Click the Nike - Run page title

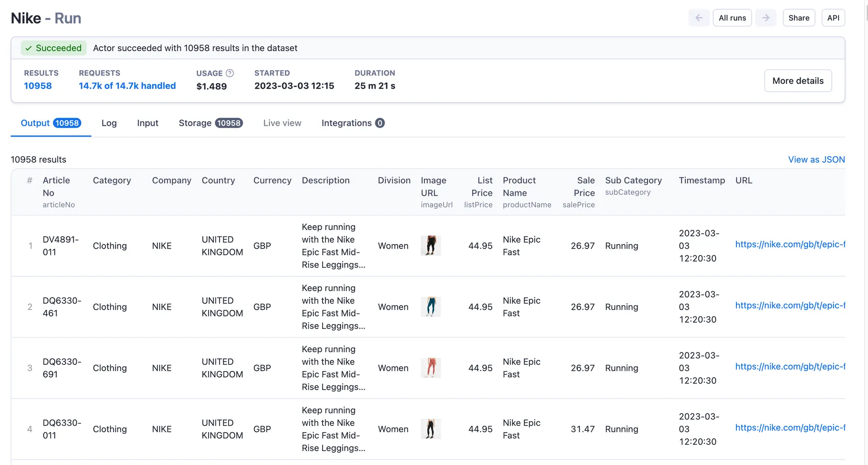point(46,18)
